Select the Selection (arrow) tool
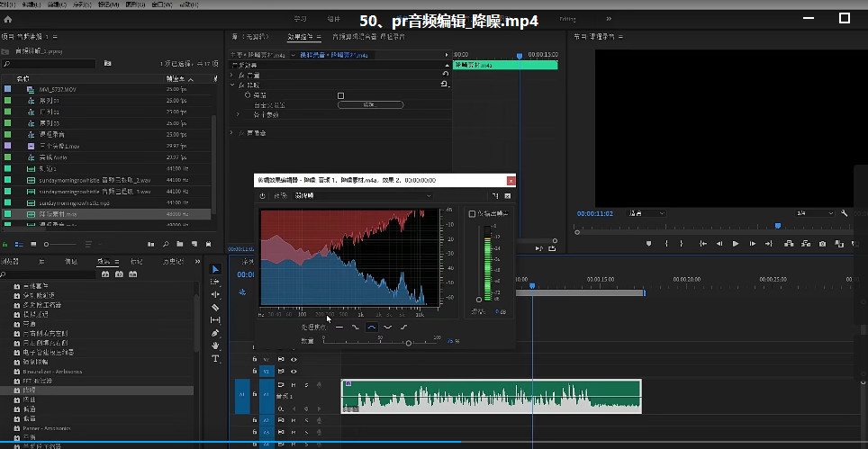Viewport: 868px width, 449px height. 216,269
